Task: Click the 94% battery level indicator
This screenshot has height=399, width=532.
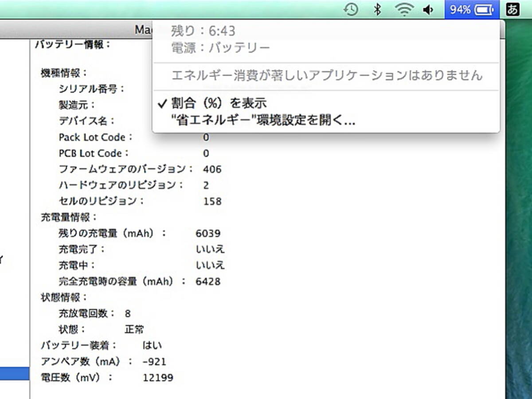Action: coord(461,9)
